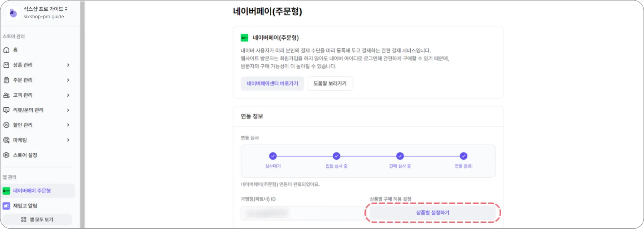Click the 심사대기 step checkmark
644x229 pixels.
[x=273, y=156]
